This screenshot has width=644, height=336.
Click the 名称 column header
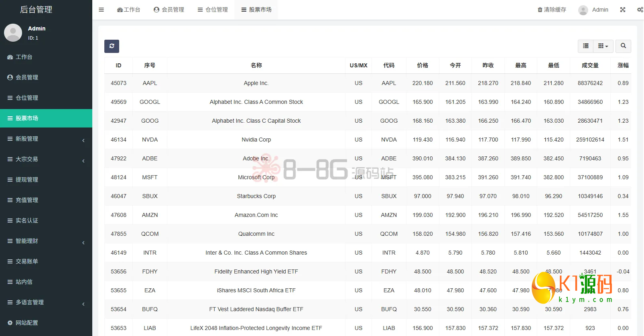(x=256, y=65)
